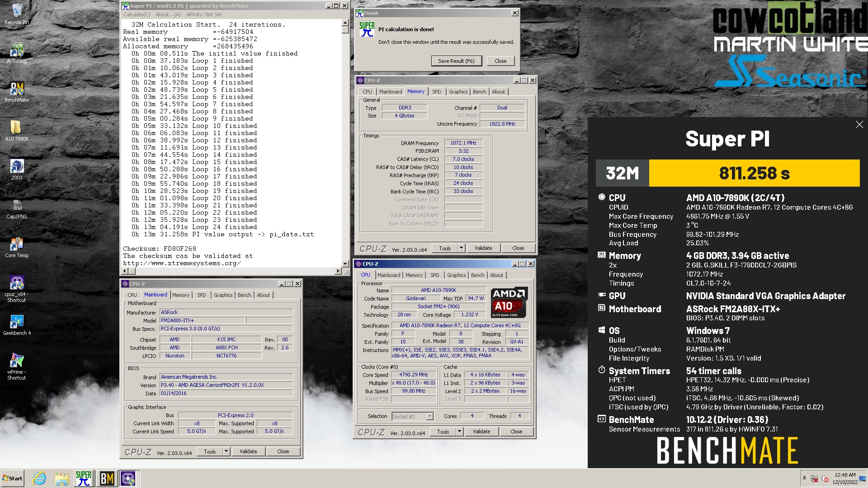The height and width of the screenshot is (488, 868).
Task: Open the wPrime Shortcut icon
Action: click(17, 367)
